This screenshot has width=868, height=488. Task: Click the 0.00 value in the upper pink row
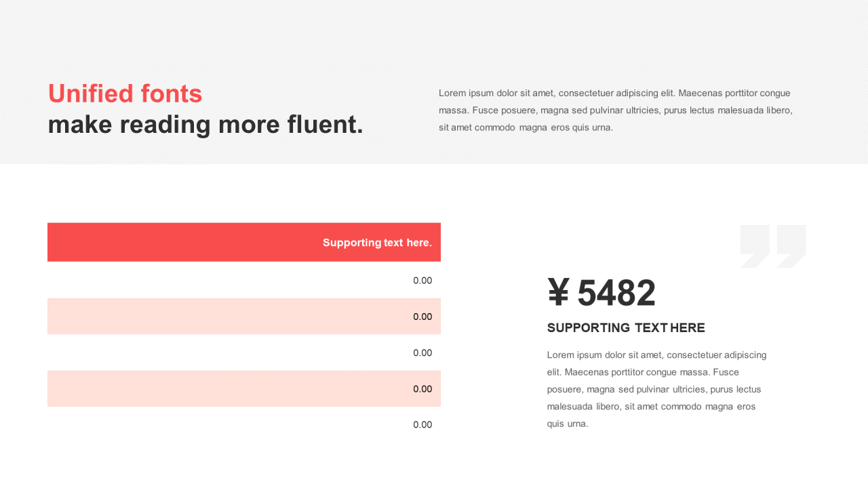pos(422,317)
